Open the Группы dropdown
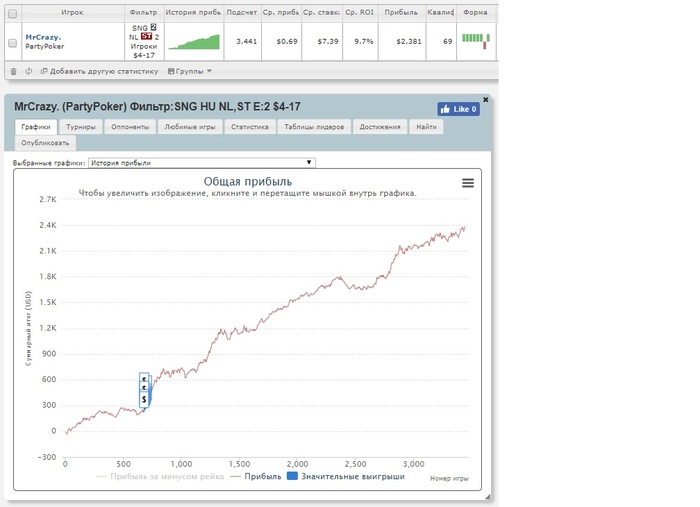The height and width of the screenshot is (507, 700). [x=190, y=71]
